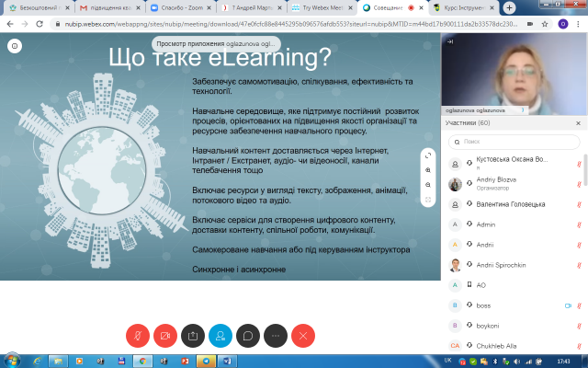588x368 pixels.
Task: Open File Explorer from the taskbar
Action: tap(58, 362)
